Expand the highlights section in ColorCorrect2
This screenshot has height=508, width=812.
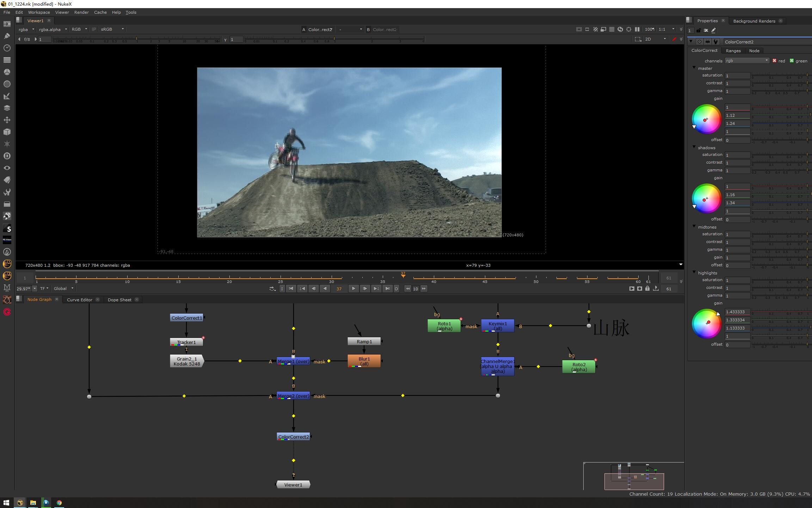coord(694,272)
